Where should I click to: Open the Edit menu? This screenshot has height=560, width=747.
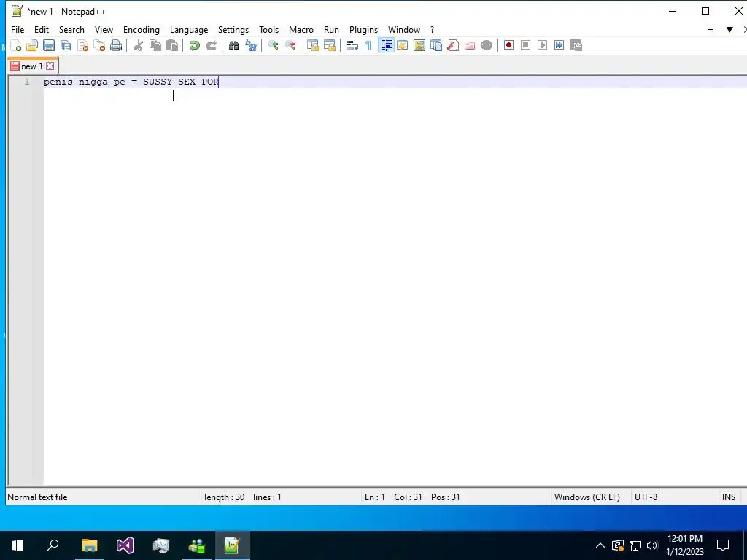coord(42,29)
